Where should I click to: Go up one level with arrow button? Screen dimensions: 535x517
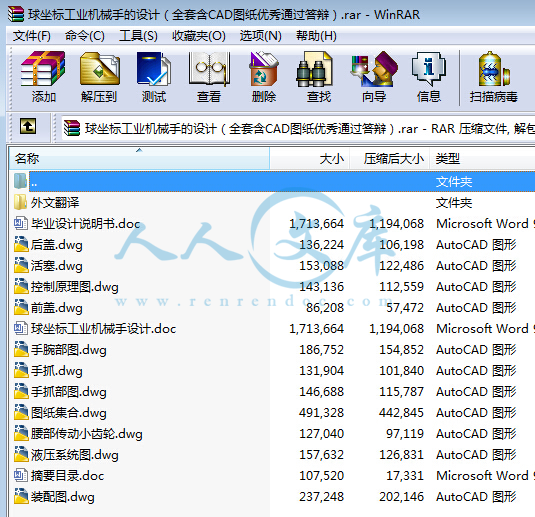tap(28, 126)
